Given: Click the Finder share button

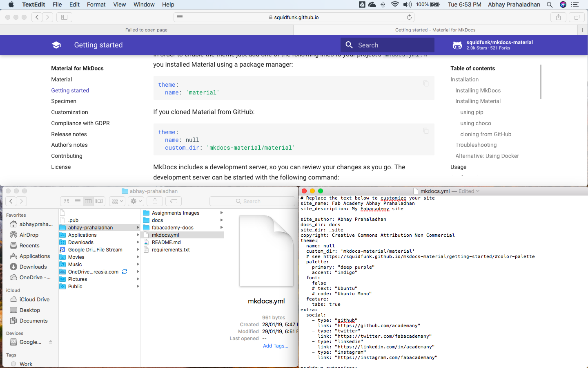Looking at the screenshot, I should (155, 201).
